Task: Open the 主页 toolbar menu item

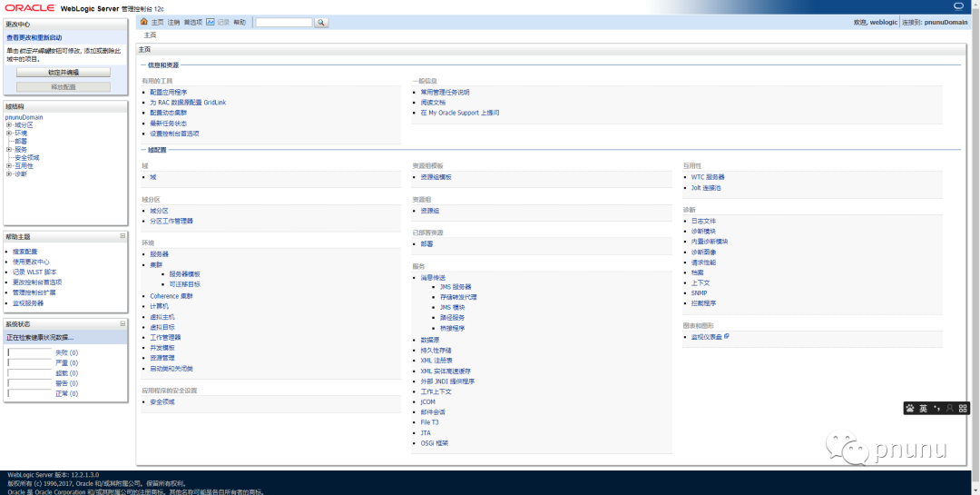Action: pos(157,22)
